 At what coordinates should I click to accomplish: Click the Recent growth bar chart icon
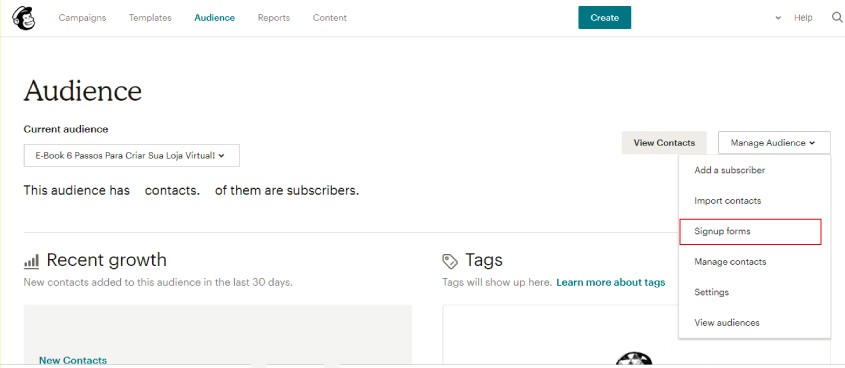[x=31, y=261]
